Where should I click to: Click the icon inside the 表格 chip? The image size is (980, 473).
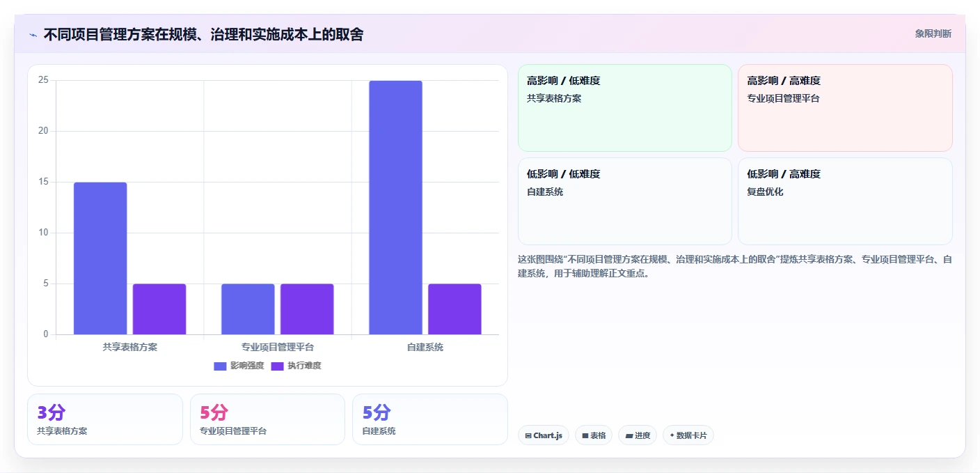coord(585,435)
